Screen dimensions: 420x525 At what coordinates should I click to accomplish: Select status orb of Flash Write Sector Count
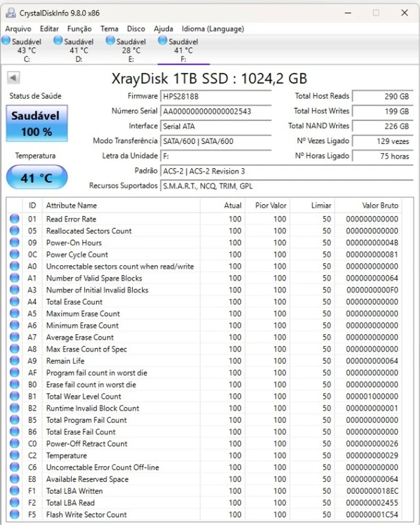(15, 514)
